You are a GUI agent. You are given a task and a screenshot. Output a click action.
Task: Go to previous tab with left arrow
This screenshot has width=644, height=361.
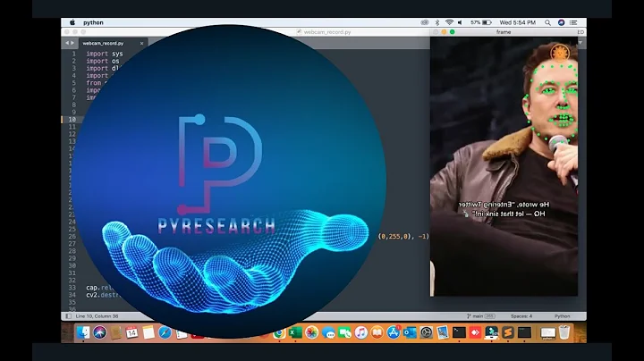[67, 43]
